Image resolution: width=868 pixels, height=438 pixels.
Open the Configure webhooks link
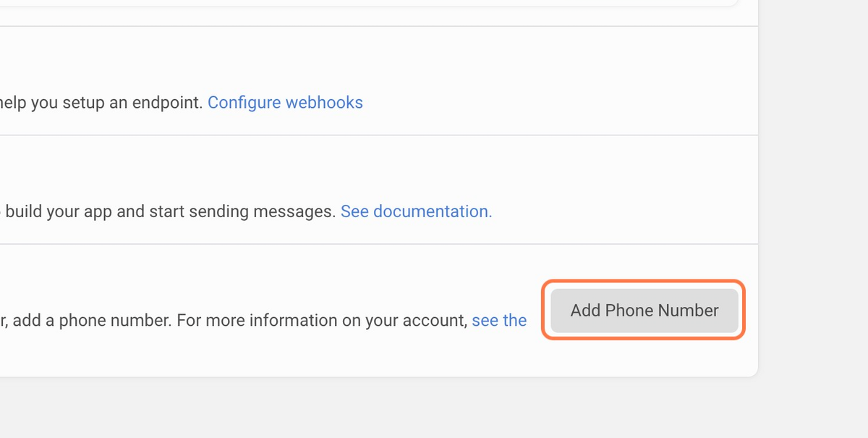285,103
